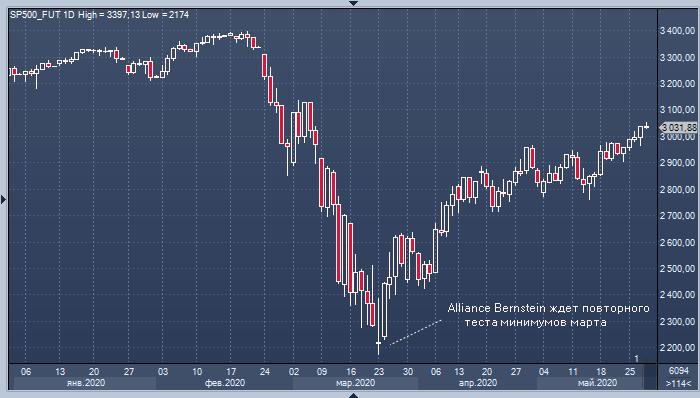The height and width of the screenshot is (398, 700).
Task: Click the 3 200,00 price level label
Action: tap(678, 83)
